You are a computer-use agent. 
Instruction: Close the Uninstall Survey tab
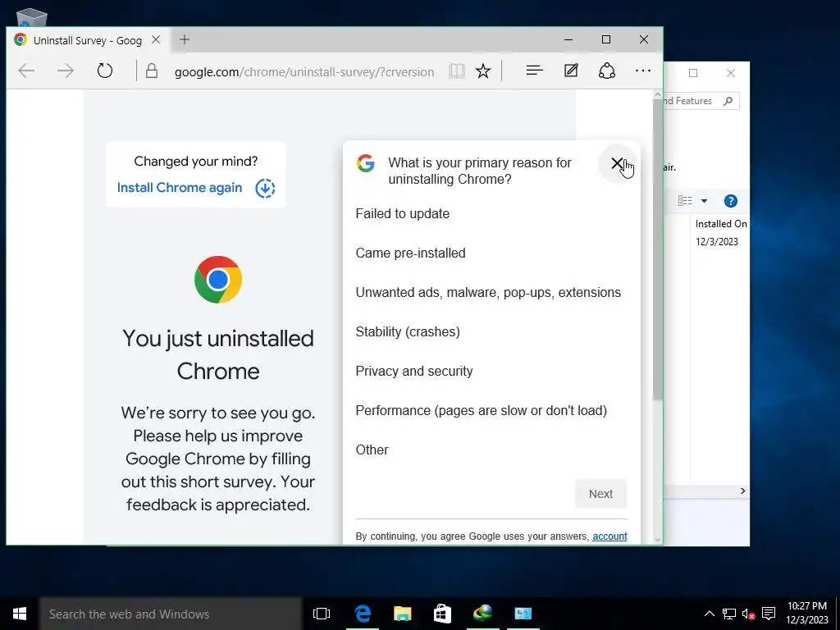[x=155, y=39]
